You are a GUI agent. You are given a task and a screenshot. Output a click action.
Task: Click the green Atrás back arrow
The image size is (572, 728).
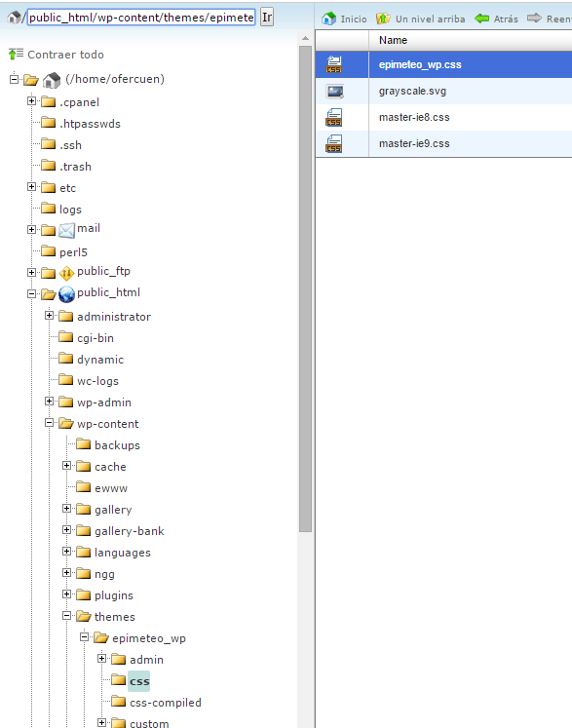(x=482, y=19)
